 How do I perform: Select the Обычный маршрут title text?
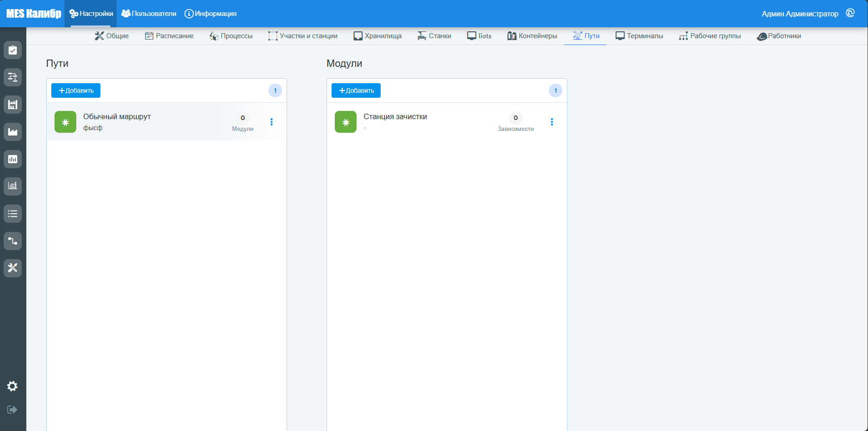[x=117, y=116]
